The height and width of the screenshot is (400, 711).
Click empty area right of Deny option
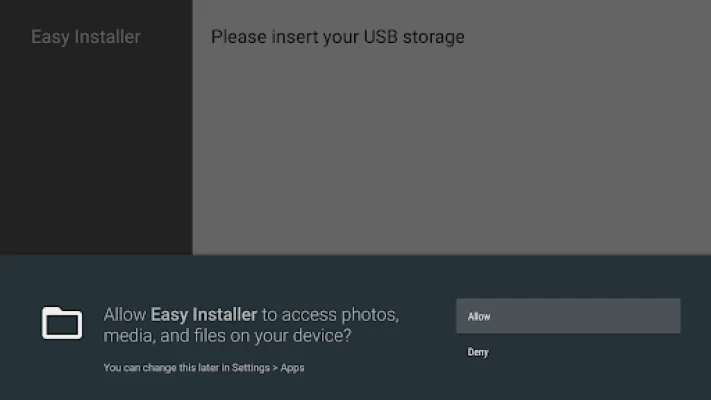585,352
